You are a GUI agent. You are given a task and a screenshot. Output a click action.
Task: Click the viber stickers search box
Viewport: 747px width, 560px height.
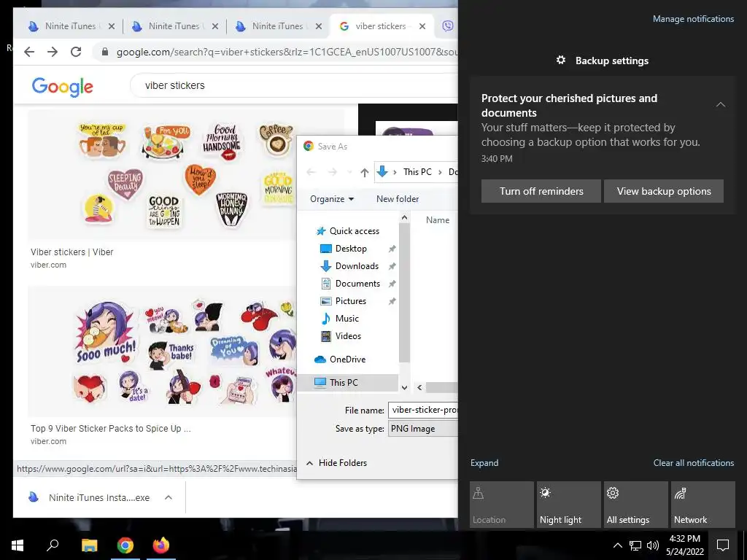[x=293, y=86]
